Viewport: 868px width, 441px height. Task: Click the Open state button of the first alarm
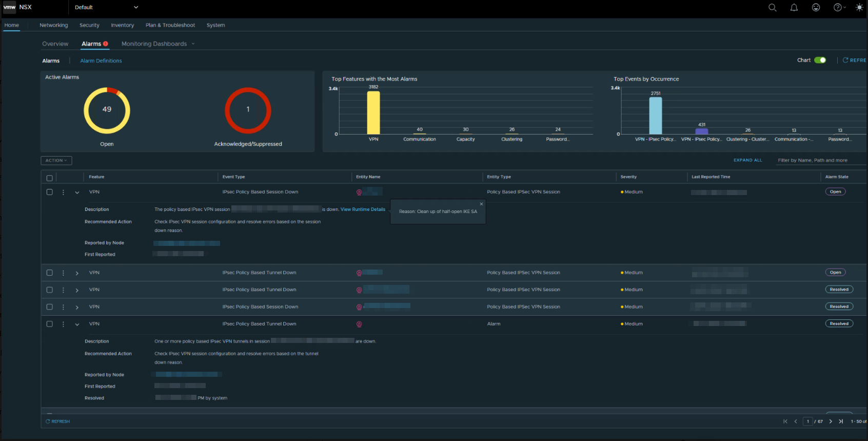(x=836, y=192)
